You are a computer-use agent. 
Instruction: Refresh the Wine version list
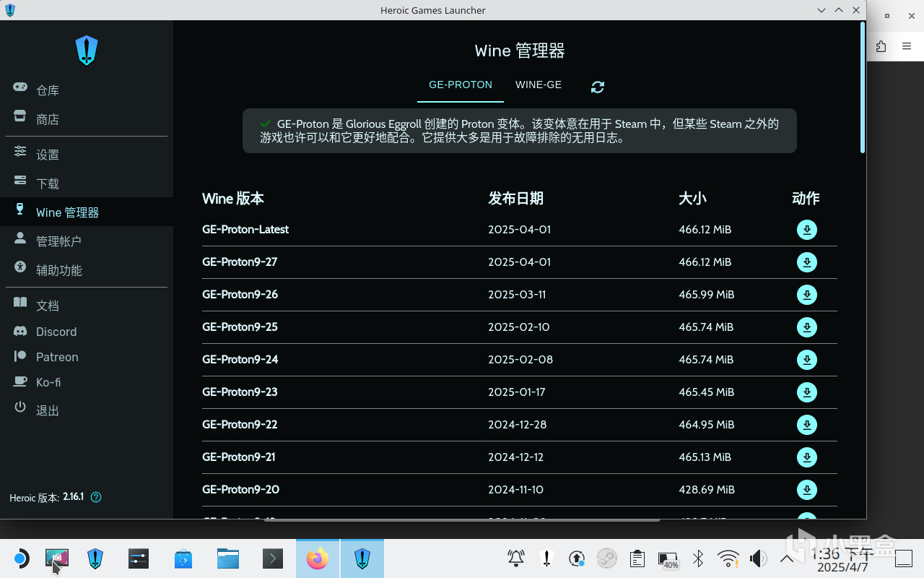(598, 87)
